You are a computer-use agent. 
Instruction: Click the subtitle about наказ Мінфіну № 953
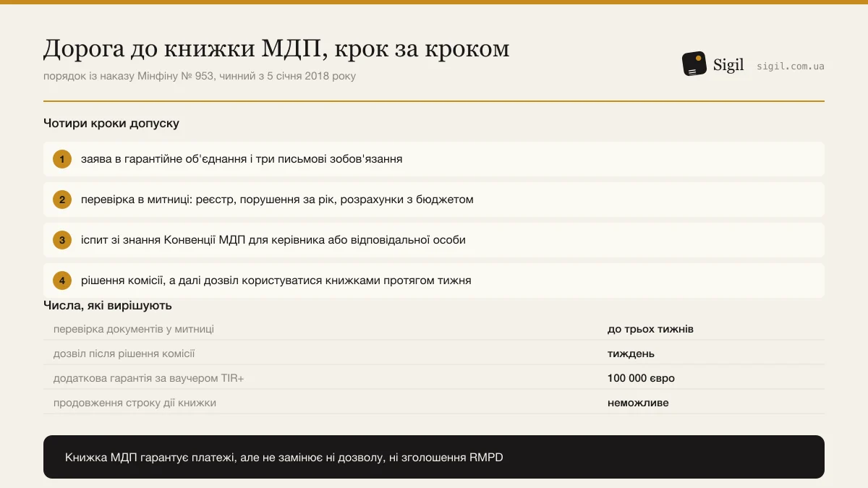click(200, 76)
